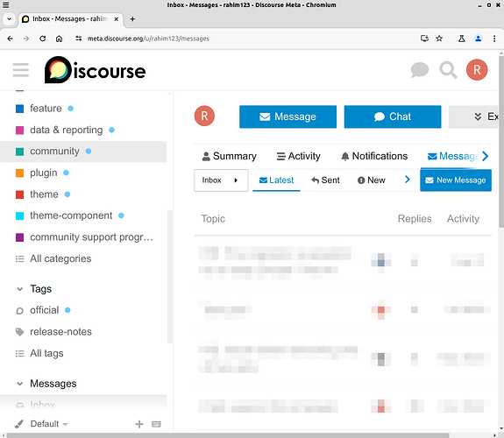Click the address bar URL

coord(148,39)
